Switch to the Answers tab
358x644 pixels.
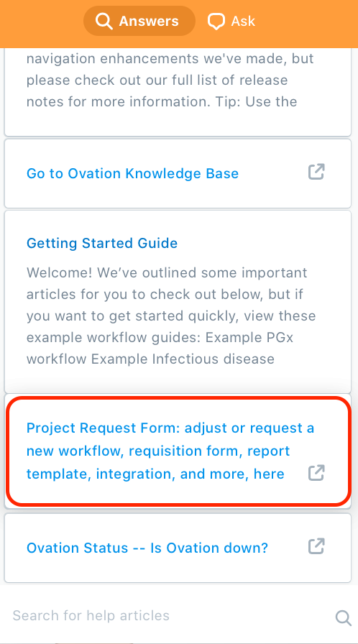[x=139, y=21]
